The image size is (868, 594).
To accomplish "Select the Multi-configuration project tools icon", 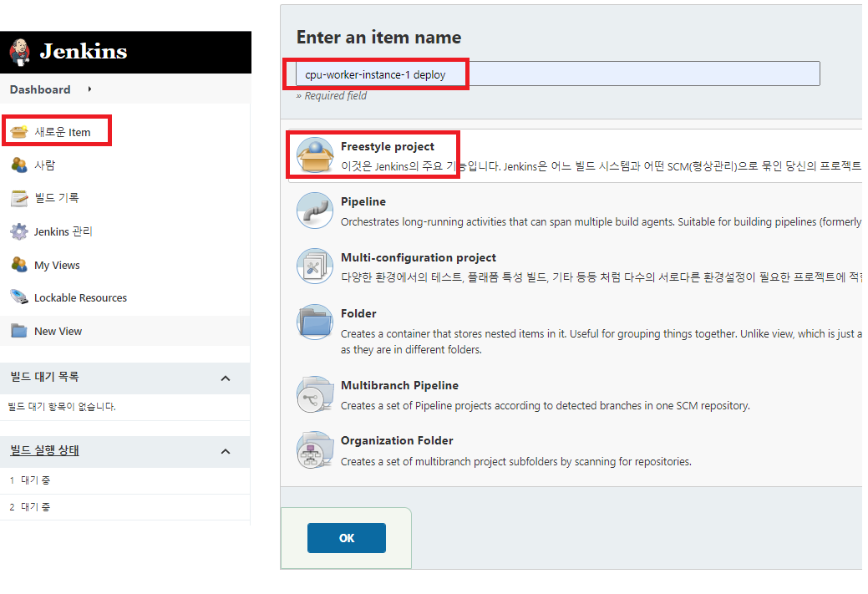I will pos(315,267).
